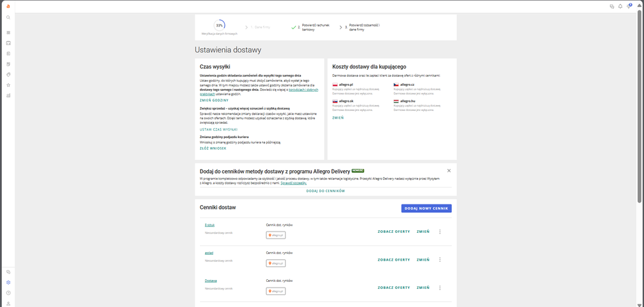Click the star icon in the left sidebar
644x307 pixels.
pyautogui.click(x=8, y=84)
